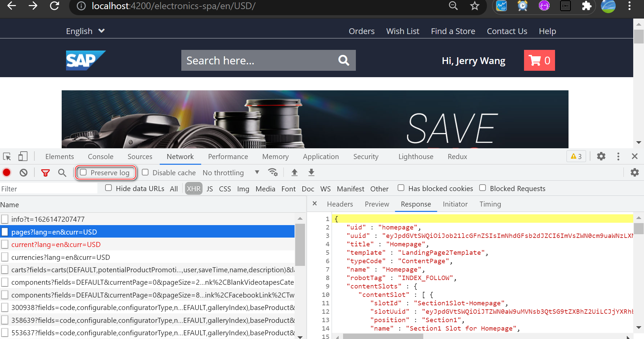This screenshot has width=644, height=339.
Task: Open the Orders link
Action: point(362,31)
